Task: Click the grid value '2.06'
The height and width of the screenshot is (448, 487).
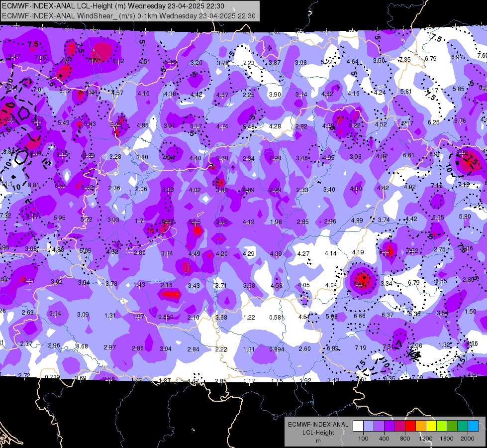Action: click(x=141, y=189)
